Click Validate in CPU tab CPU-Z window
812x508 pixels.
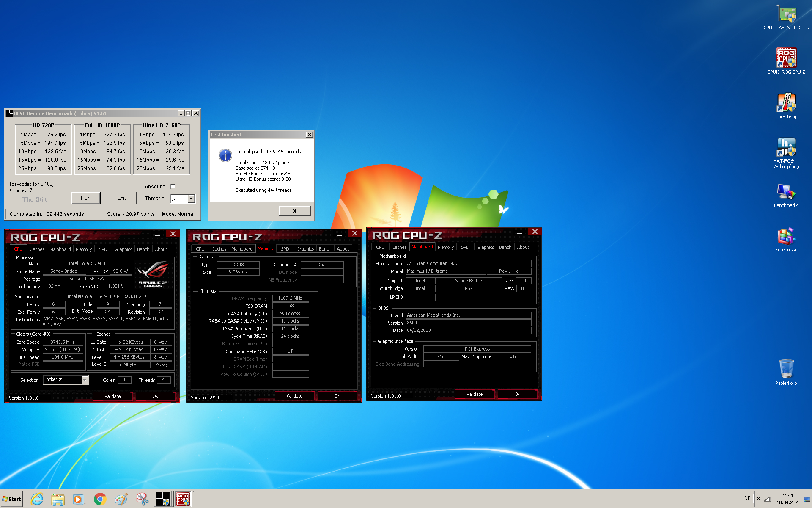pyautogui.click(x=112, y=396)
